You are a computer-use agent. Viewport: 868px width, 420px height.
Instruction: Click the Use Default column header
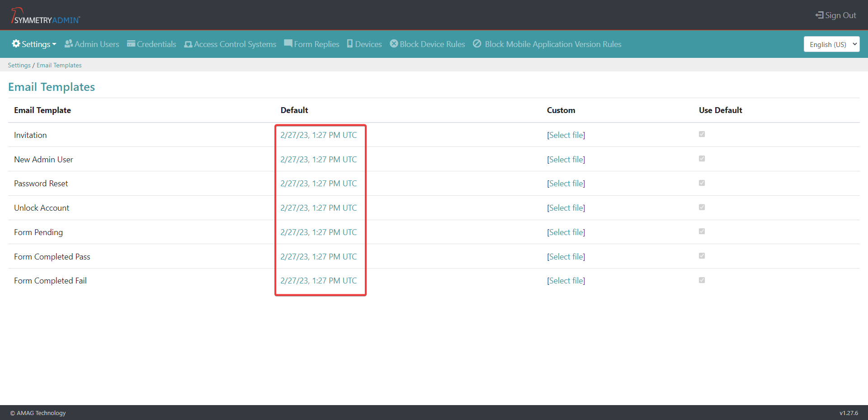(x=721, y=110)
